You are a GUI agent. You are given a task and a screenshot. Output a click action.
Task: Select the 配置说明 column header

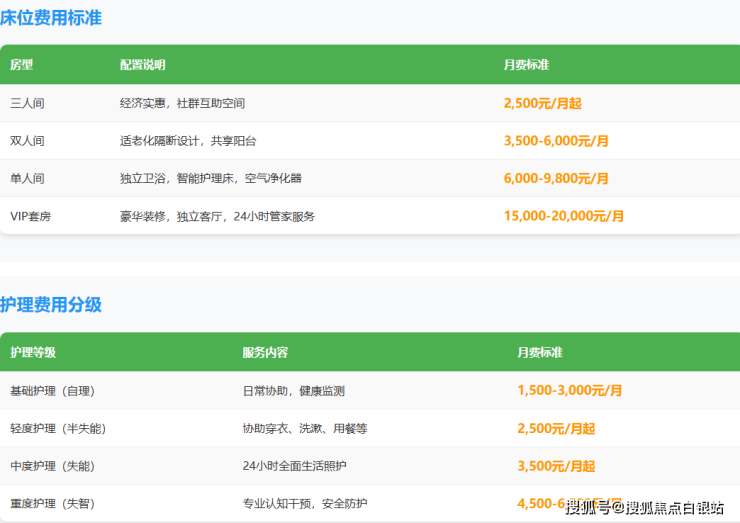(142, 65)
